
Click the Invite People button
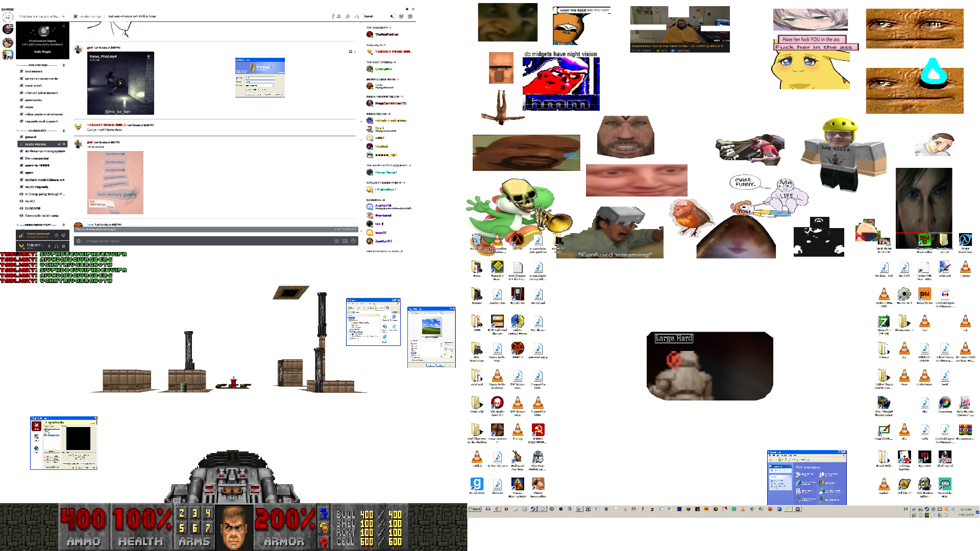click(42, 52)
